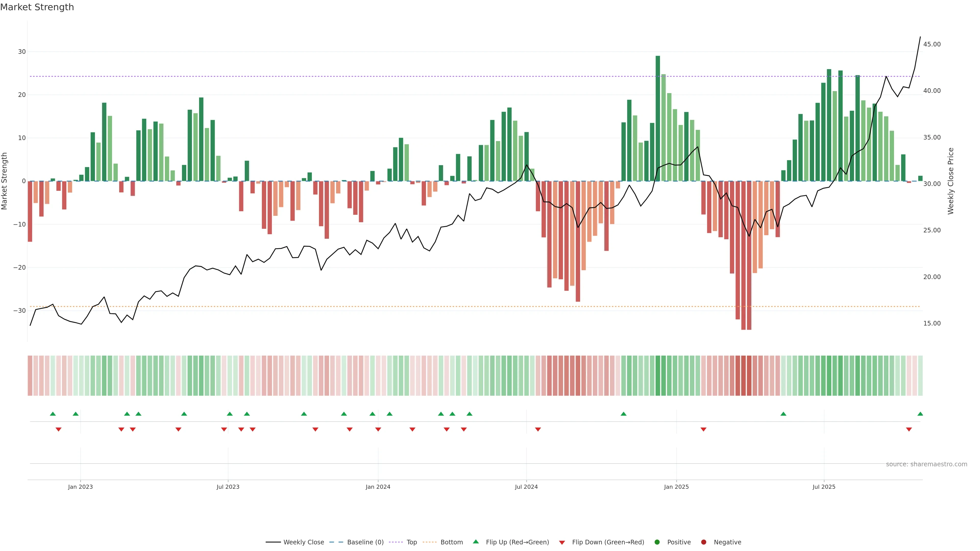Click the Positive green circle legend icon
The image size is (980, 551).
click(657, 542)
